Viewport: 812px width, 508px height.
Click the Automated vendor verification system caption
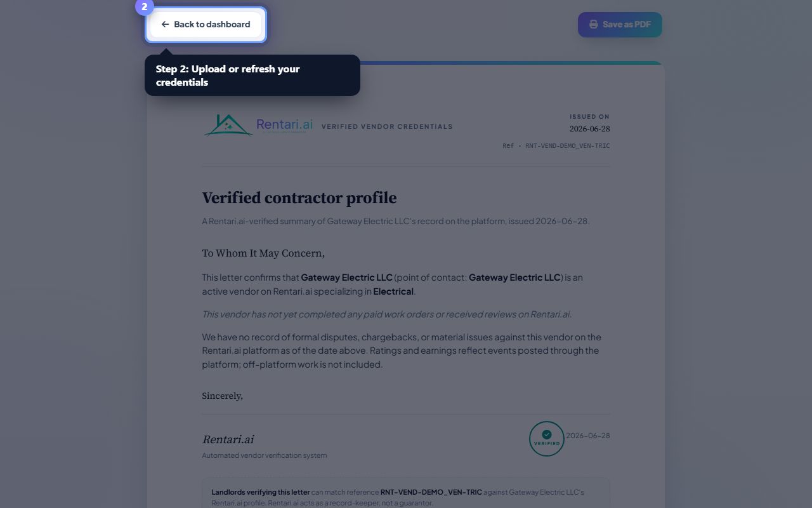pyautogui.click(x=265, y=455)
